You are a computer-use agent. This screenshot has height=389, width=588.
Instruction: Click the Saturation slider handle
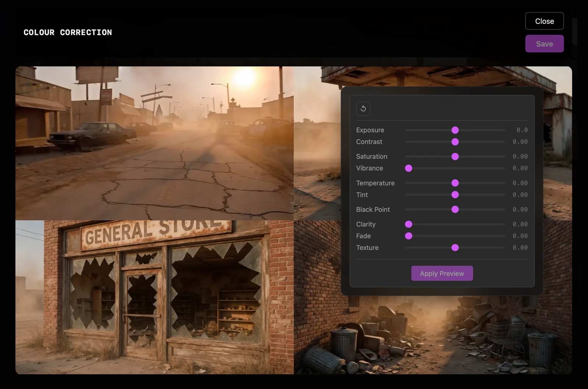pos(455,157)
